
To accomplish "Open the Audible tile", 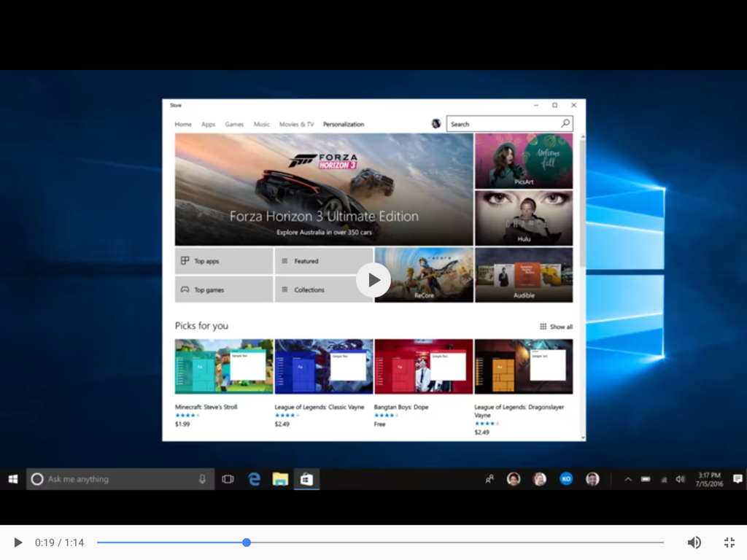I will click(524, 275).
